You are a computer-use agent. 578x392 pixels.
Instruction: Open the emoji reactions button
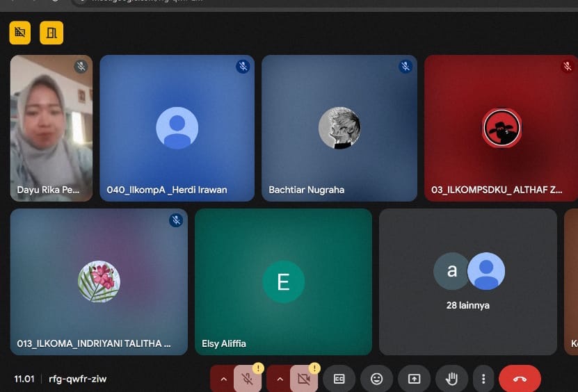tap(377, 379)
